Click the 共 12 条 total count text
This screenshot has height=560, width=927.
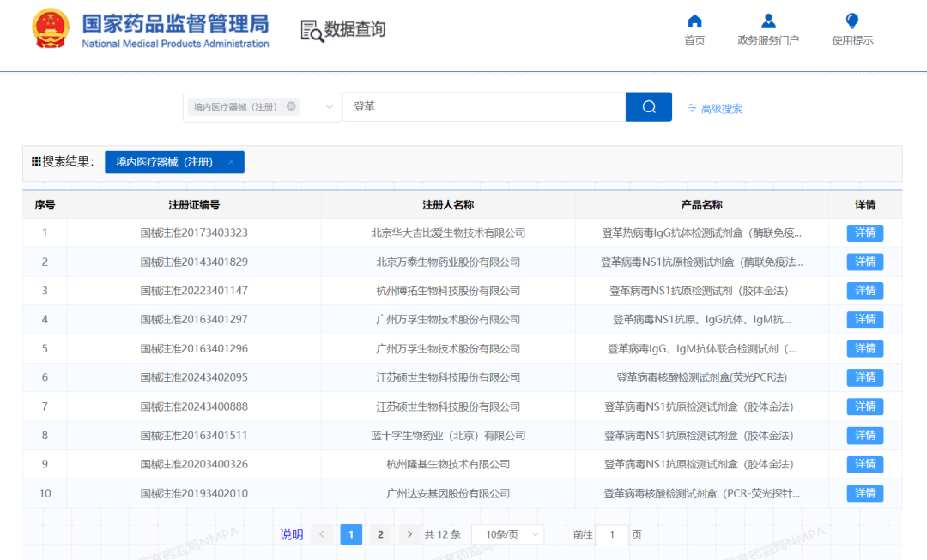click(x=442, y=534)
